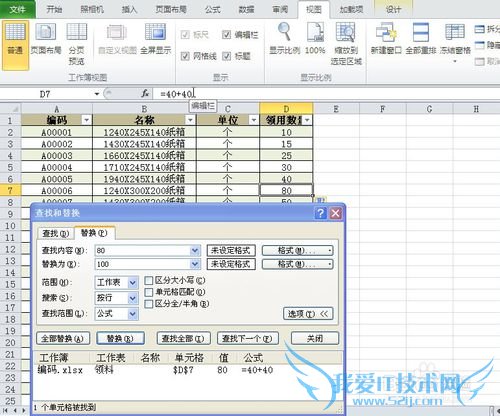The width and height of the screenshot is (500, 416).
Task: Open the 名称 column filter dropdown
Action: 190,120
